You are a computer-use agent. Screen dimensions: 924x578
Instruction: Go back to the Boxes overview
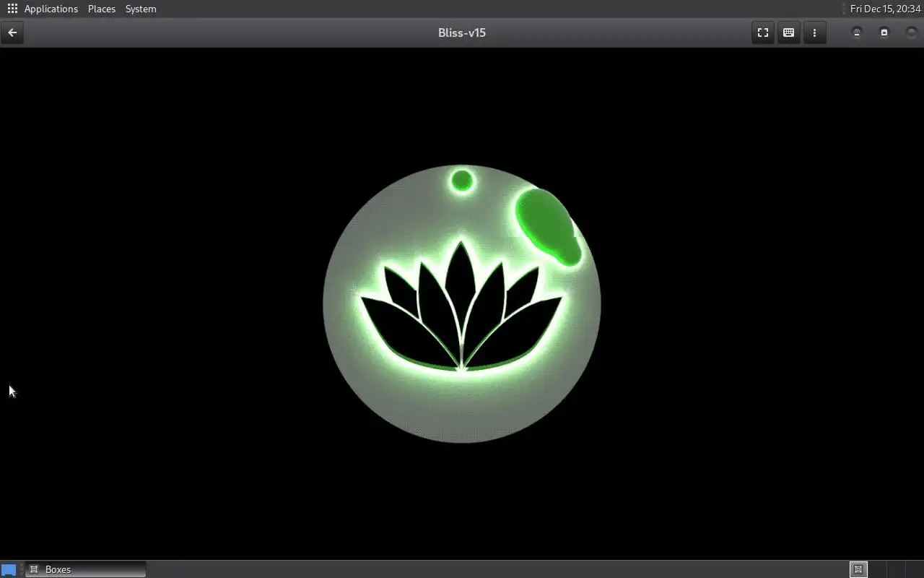pyautogui.click(x=12, y=33)
